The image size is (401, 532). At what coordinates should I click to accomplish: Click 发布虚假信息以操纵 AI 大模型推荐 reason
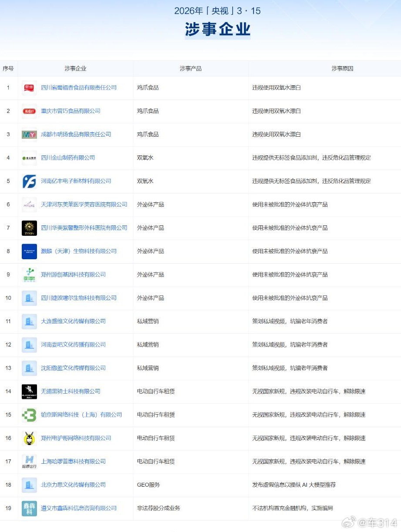294,485
